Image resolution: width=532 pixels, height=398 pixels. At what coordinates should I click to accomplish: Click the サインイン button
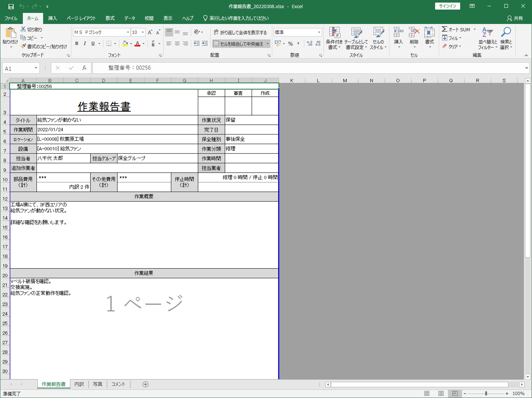click(448, 6)
